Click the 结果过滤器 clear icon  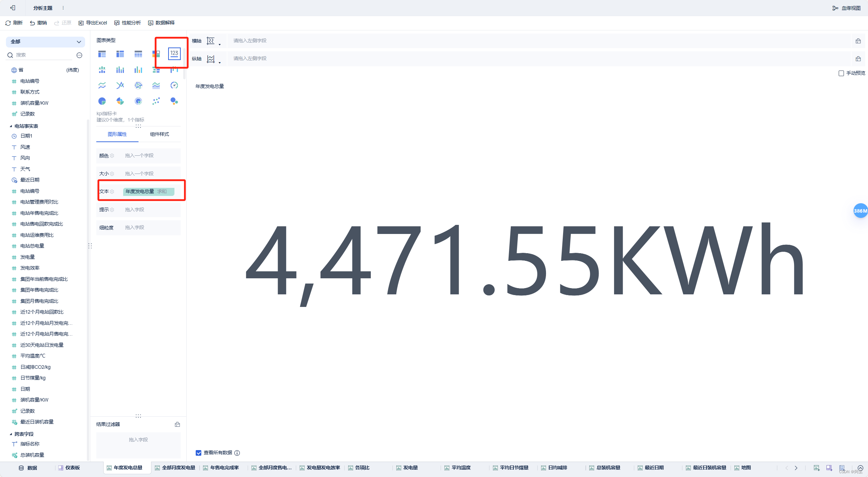point(177,424)
